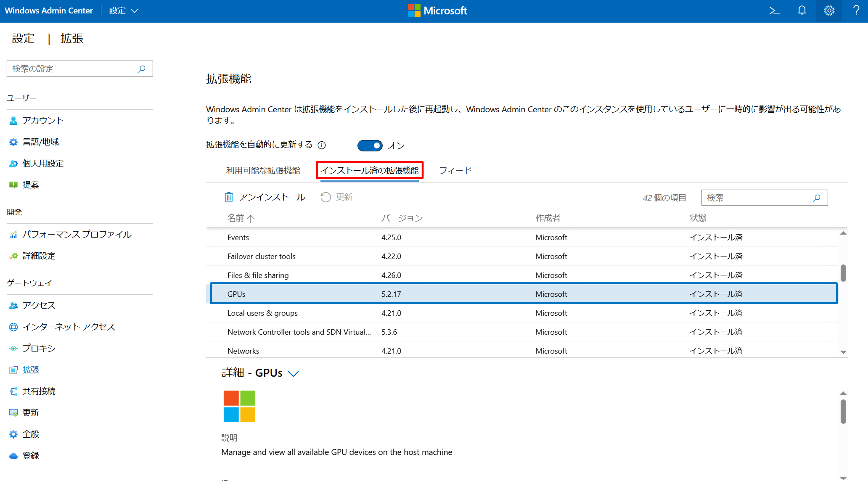This screenshot has height=481, width=868.
Task: Open the プロキシ sidebar link
Action: click(39, 348)
